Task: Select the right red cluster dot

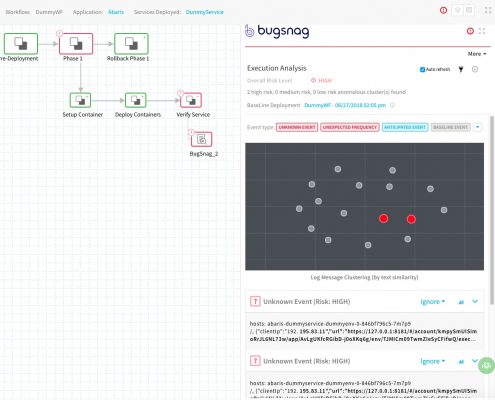Action: point(411,219)
